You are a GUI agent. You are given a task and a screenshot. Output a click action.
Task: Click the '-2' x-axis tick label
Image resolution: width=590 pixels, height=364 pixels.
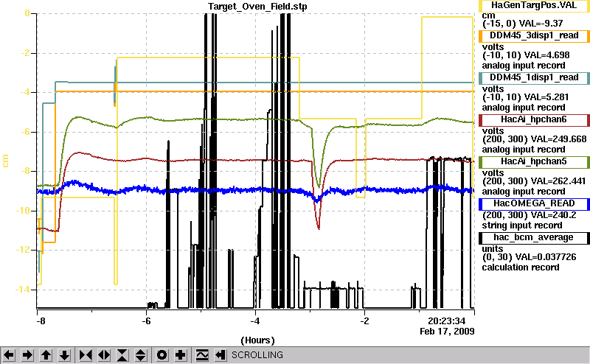[x=364, y=321]
